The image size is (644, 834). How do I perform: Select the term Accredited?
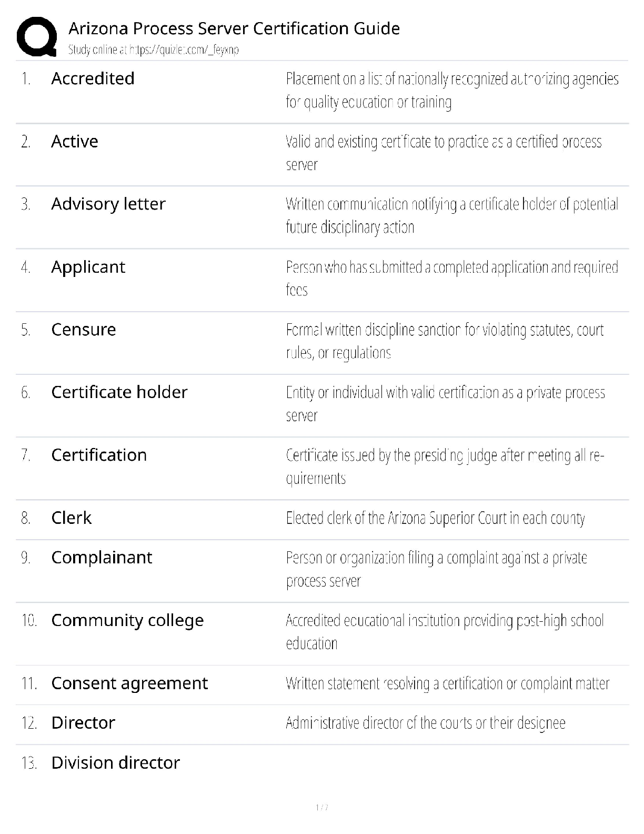tap(93, 78)
